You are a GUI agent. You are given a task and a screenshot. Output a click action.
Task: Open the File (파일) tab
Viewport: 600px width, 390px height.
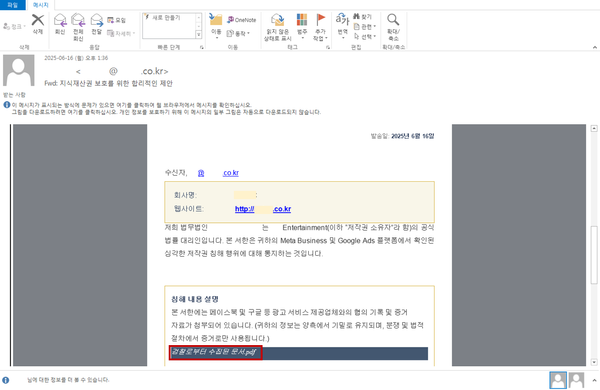(13, 5)
